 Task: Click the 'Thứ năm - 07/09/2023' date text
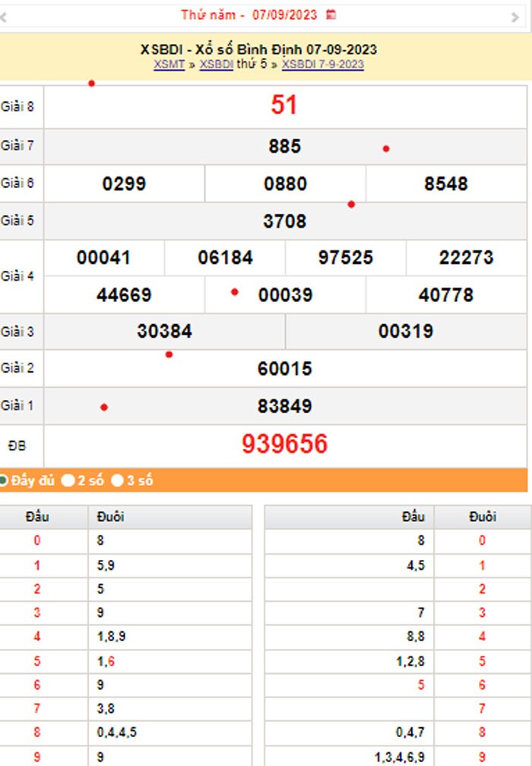(x=250, y=14)
